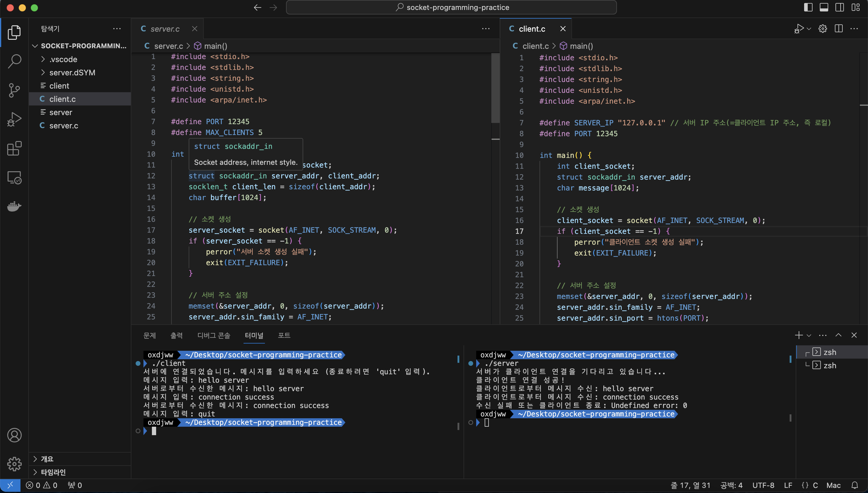This screenshot has height=493, width=868.
Task: Switch to the 디버그 콘솔 panel tab
Action: [214, 335]
